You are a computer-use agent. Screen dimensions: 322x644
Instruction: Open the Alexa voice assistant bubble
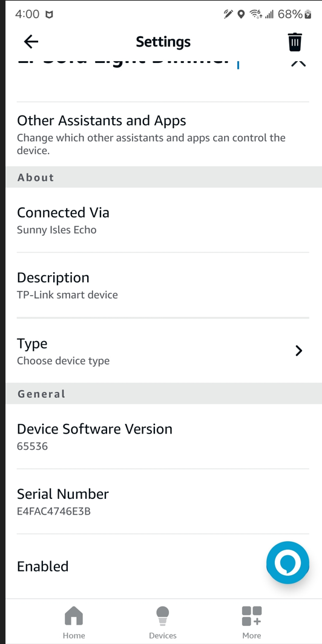click(287, 562)
